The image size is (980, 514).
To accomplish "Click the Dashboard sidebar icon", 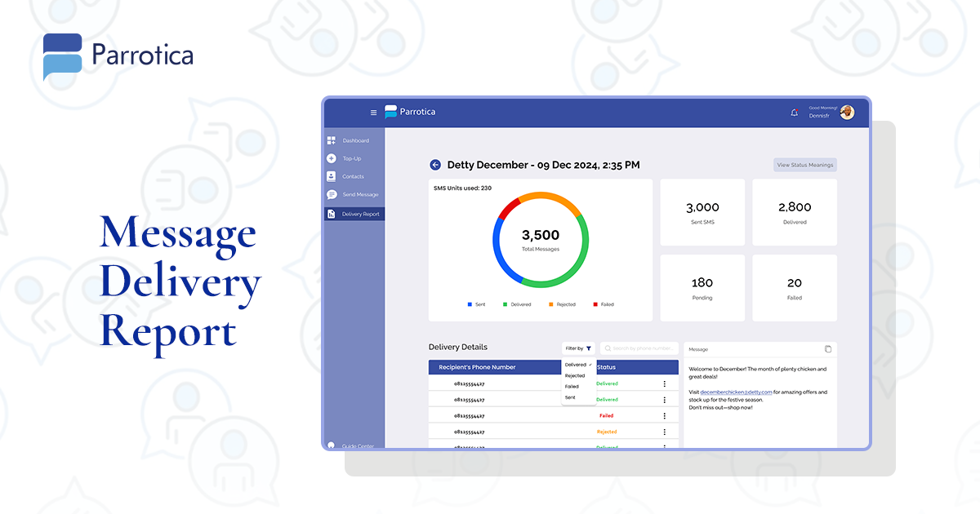I will click(332, 141).
